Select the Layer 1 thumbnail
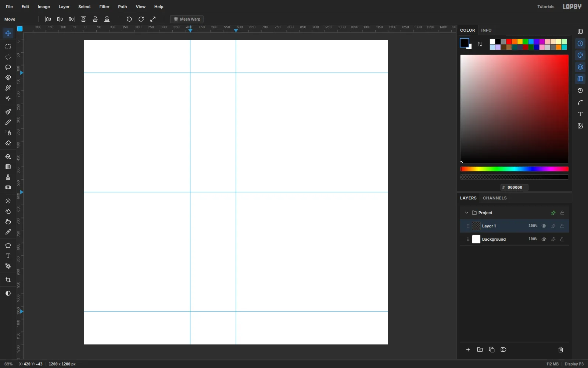The height and width of the screenshot is (368, 588). click(x=476, y=226)
